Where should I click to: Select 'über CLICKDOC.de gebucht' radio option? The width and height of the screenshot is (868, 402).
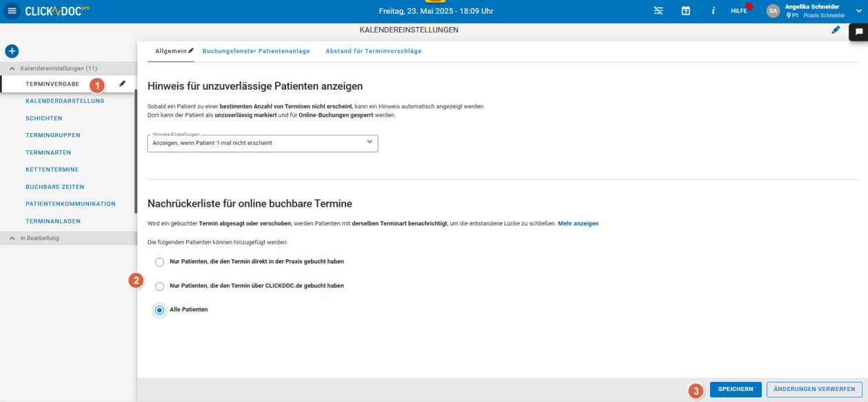[x=160, y=286]
